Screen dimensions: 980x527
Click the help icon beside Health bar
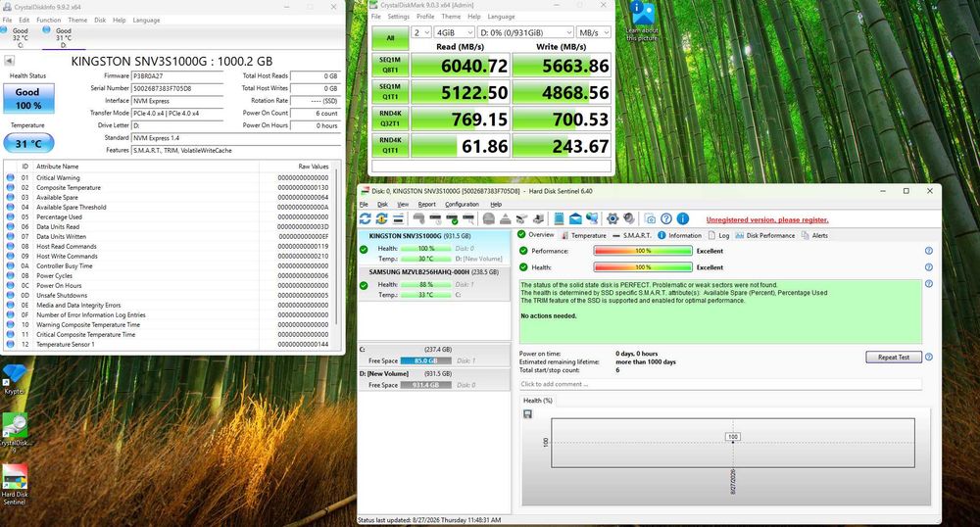929,267
